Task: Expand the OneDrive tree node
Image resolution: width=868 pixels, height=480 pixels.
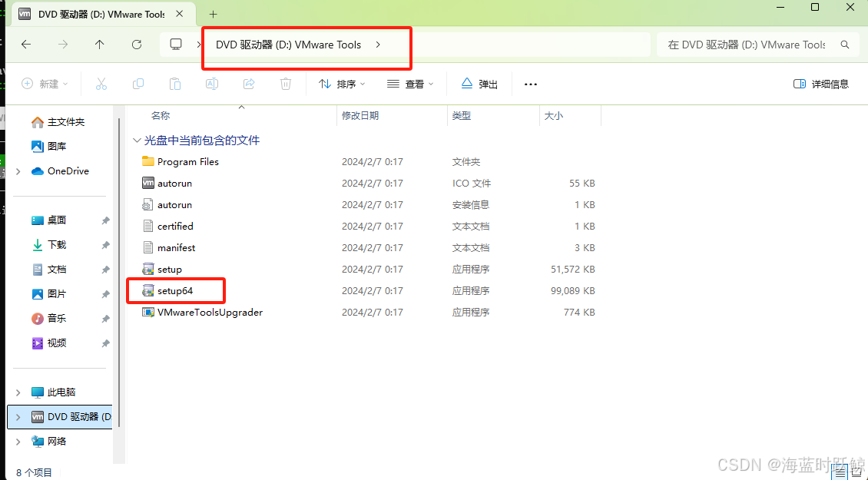Action: 18,171
